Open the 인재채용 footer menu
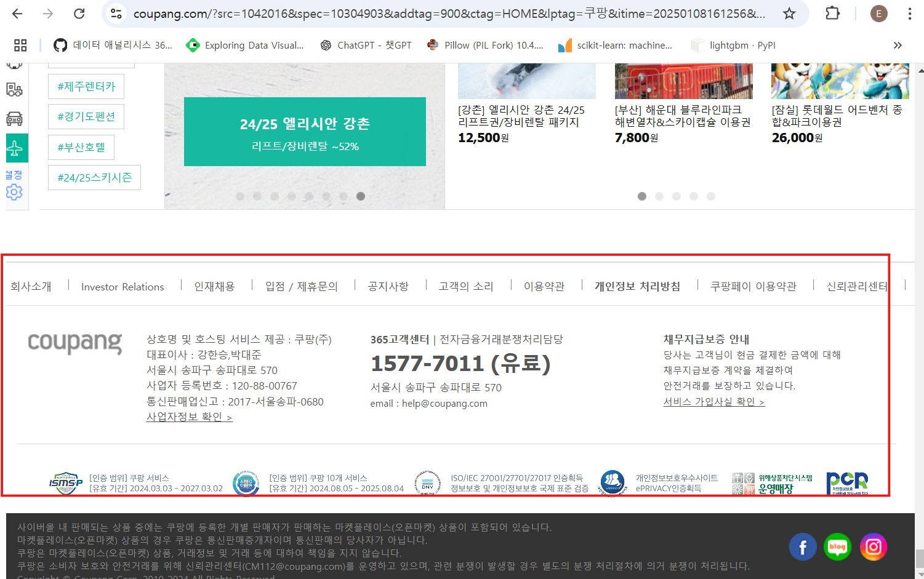924x579 pixels. [214, 287]
